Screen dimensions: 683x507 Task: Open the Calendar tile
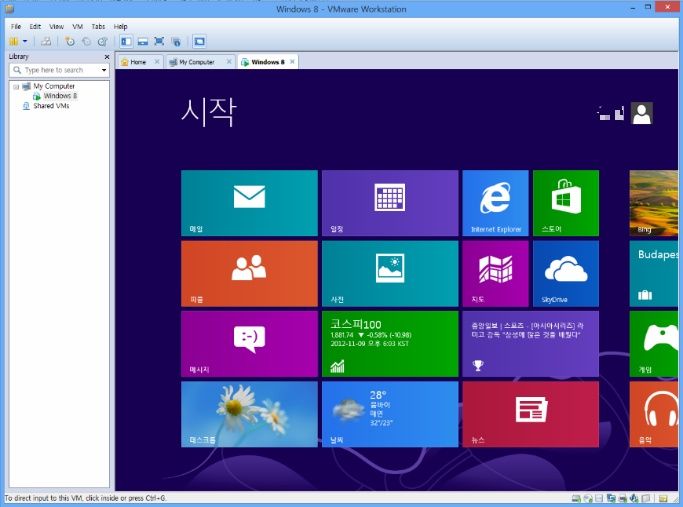(x=390, y=203)
